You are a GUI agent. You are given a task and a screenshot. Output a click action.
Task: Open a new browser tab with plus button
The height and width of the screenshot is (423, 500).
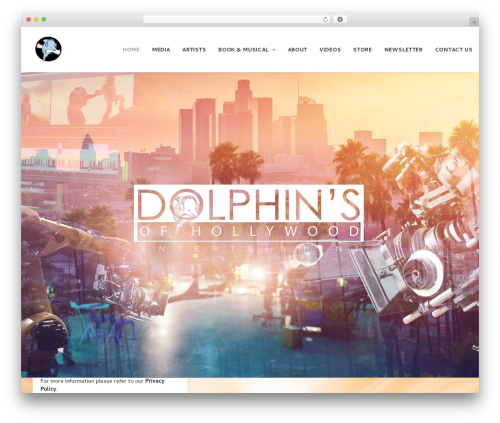pyautogui.click(x=474, y=22)
